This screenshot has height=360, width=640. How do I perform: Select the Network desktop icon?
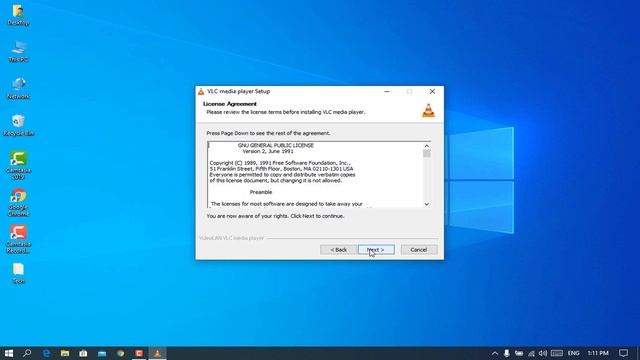pos(18,89)
